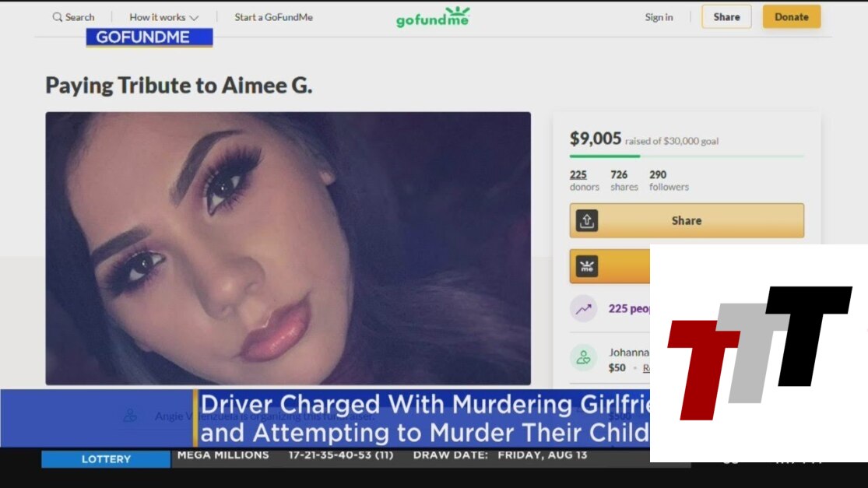Click the white Share button in header
The width and height of the screenshot is (868, 488).
point(726,16)
